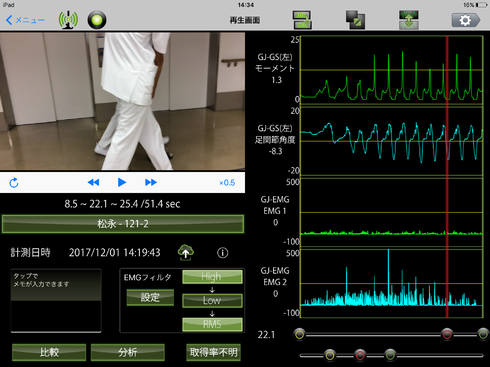Open the settings gear button

click(466, 20)
